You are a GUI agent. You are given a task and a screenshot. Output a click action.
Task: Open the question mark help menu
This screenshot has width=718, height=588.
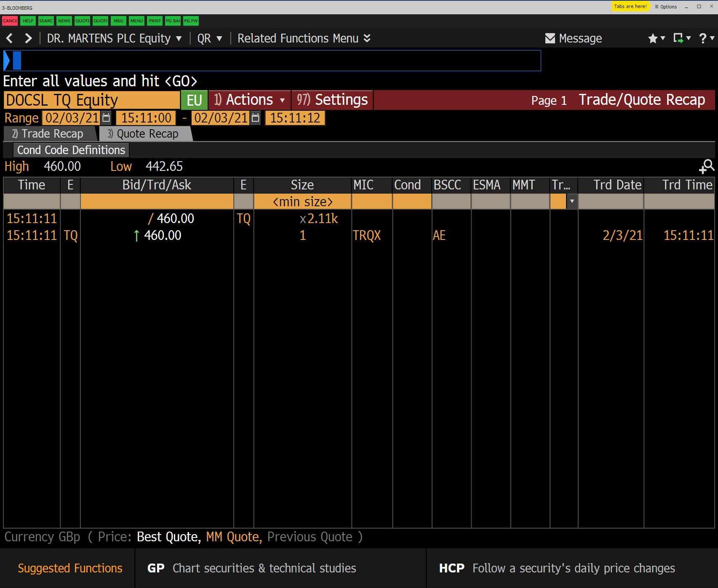point(706,38)
